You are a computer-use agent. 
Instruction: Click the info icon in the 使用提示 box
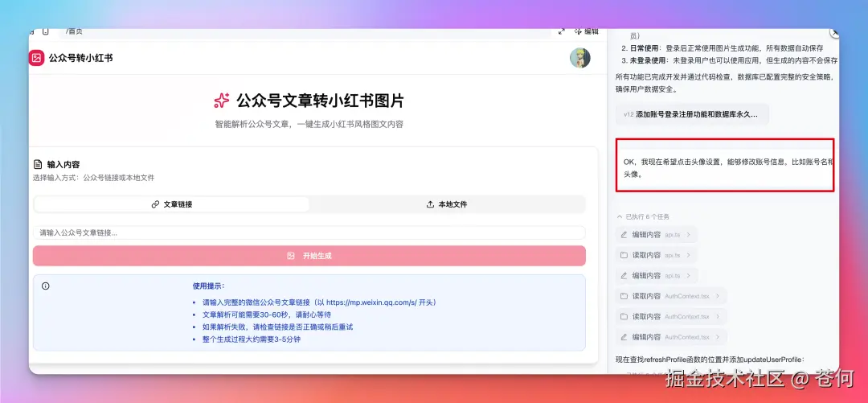tap(45, 286)
